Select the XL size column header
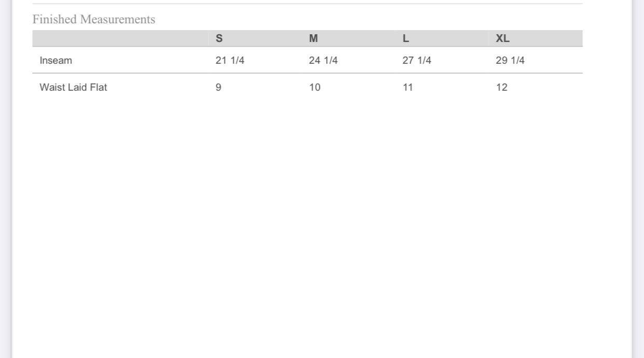This screenshot has height=358, width=644. [x=502, y=38]
